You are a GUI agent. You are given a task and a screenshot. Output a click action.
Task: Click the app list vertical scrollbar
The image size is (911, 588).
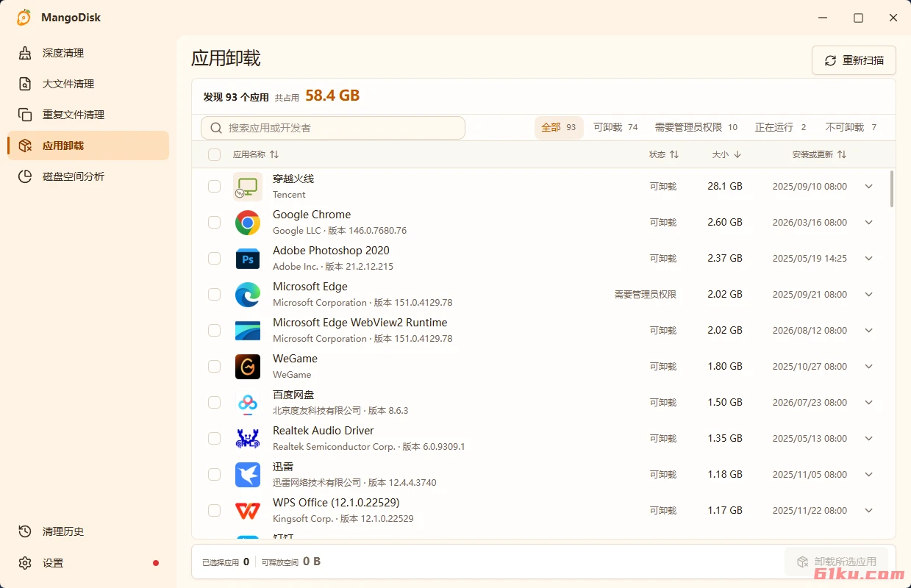tap(892, 189)
